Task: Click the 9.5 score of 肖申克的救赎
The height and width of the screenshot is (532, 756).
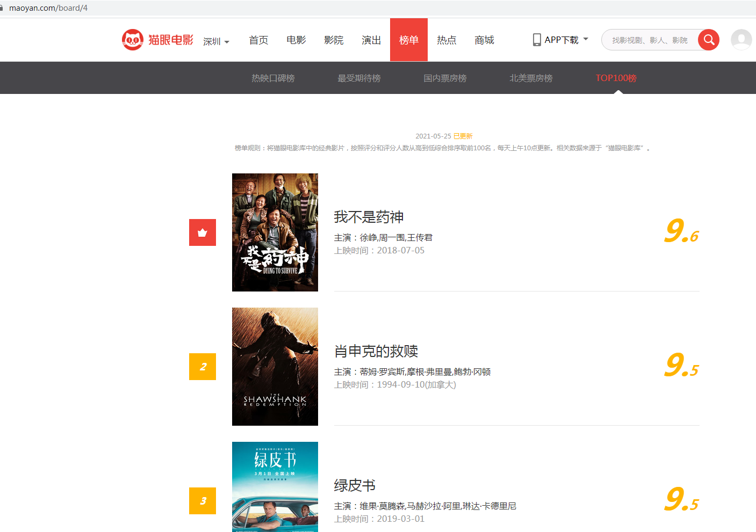Action: (681, 366)
